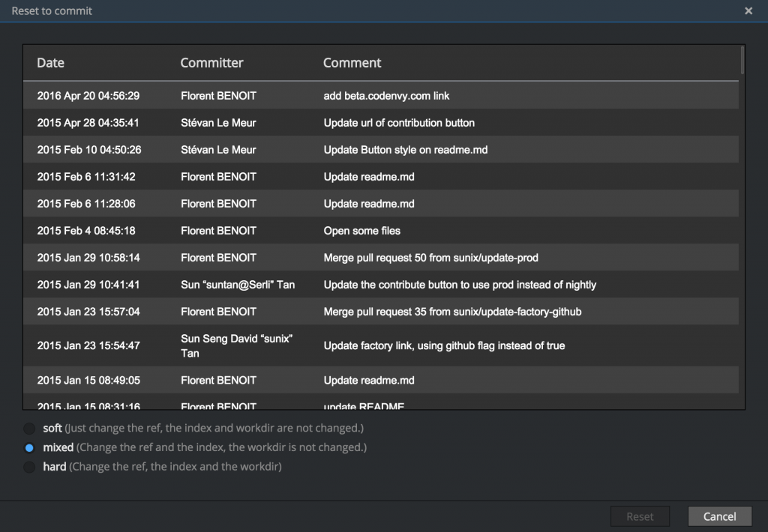
Task: Click the Comment column header
Action: coord(352,63)
